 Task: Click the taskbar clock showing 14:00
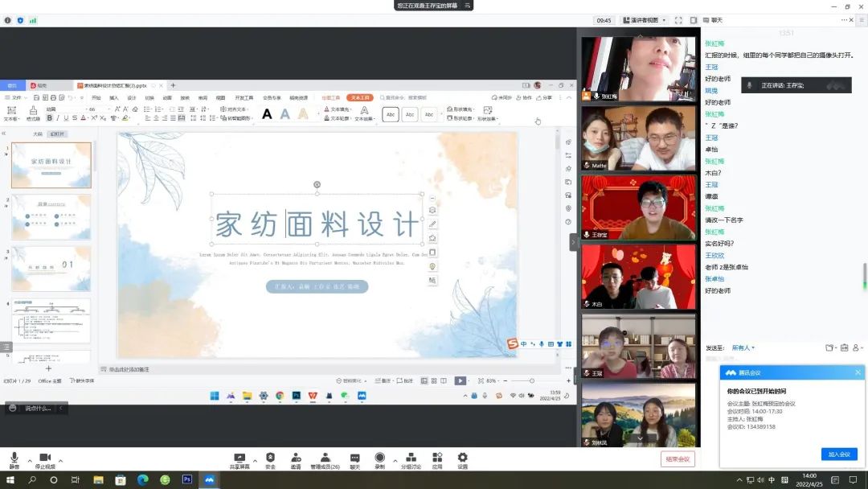point(809,479)
